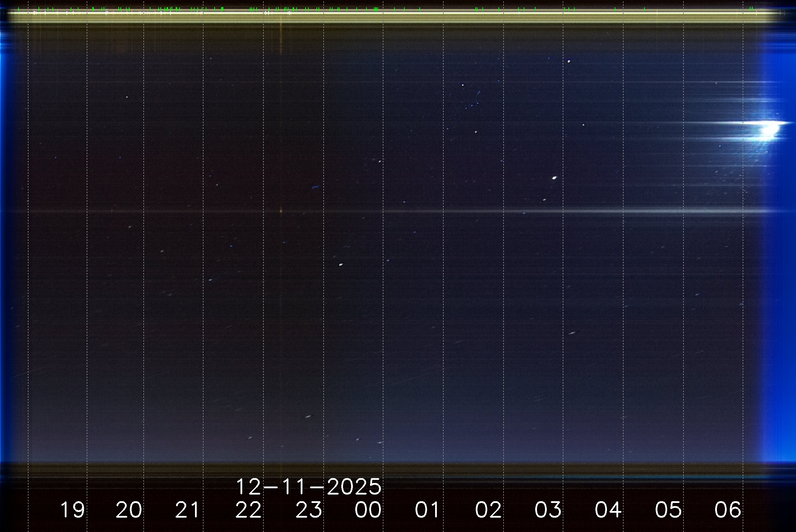
Task: Click the bright star near top after 03
Action: (569, 61)
